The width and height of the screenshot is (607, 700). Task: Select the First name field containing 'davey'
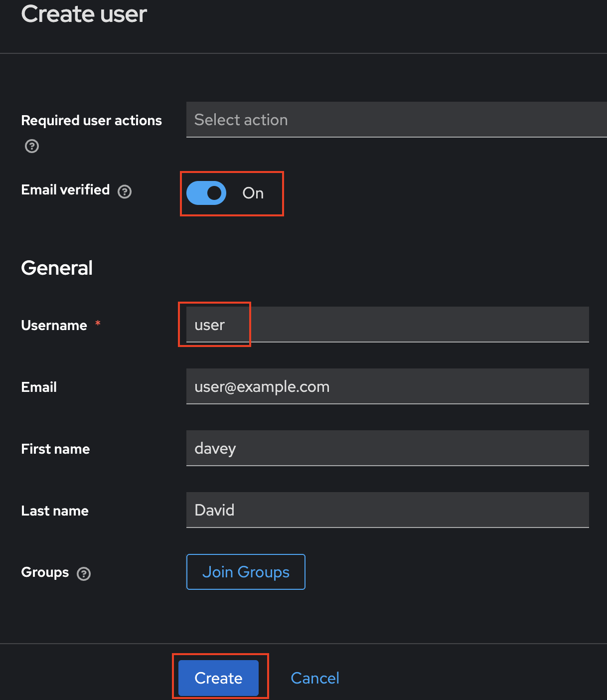tap(387, 448)
